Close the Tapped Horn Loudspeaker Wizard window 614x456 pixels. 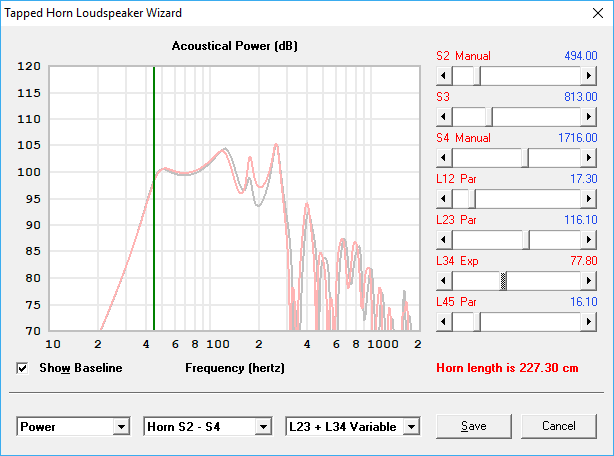point(598,13)
